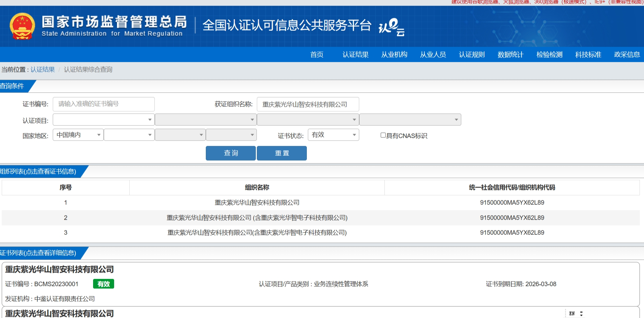Image resolution: width=644 pixels, height=318 pixels.
Task: Open the 政采信息 navigation menu
Action: 627,55
